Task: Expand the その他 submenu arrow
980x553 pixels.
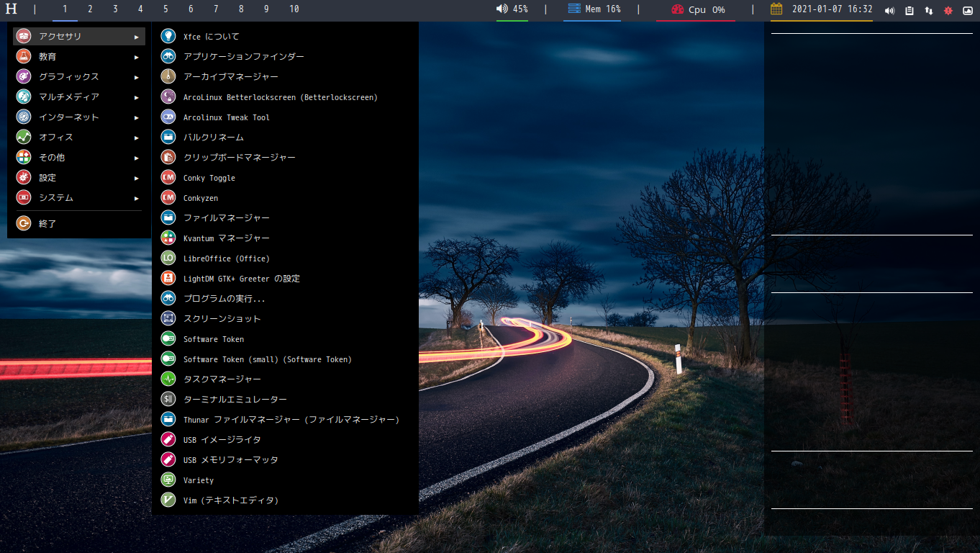Action: click(x=137, y=158)
